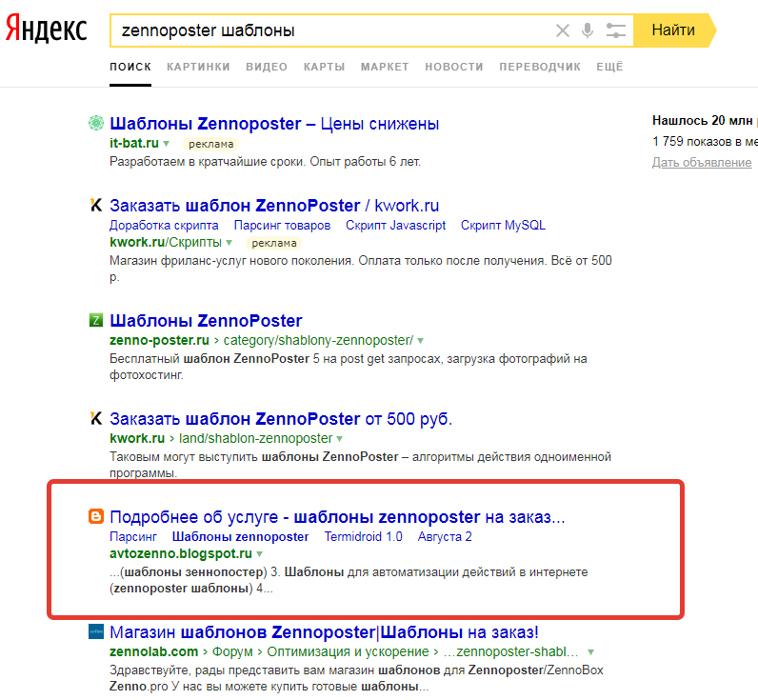Expand dropdown arrow next to kwork.ru/Скрипты
Viewport: 758px width, 700px height.
[229, 243]
